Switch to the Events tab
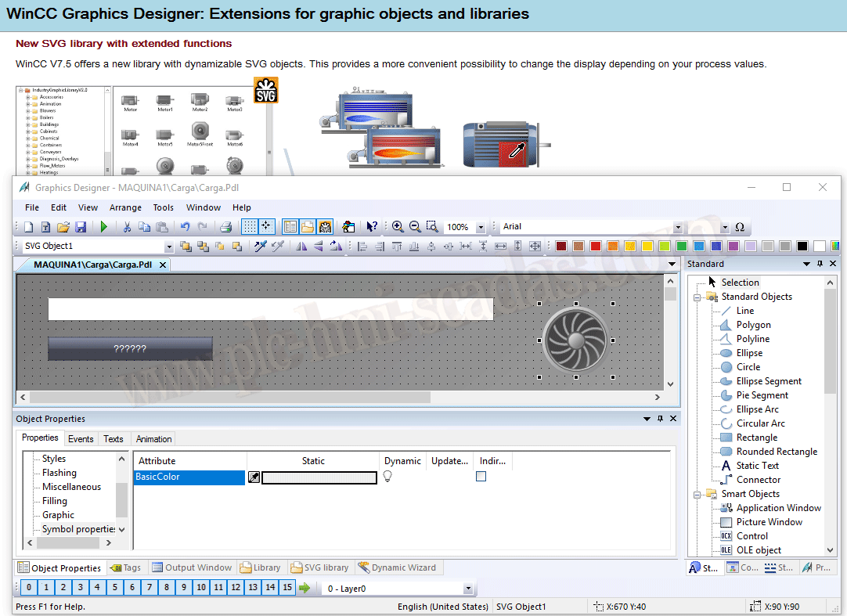 point(81,439)
